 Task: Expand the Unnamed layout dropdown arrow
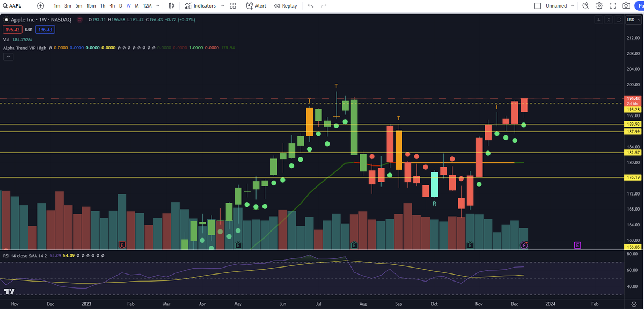[x=573, y=6]
